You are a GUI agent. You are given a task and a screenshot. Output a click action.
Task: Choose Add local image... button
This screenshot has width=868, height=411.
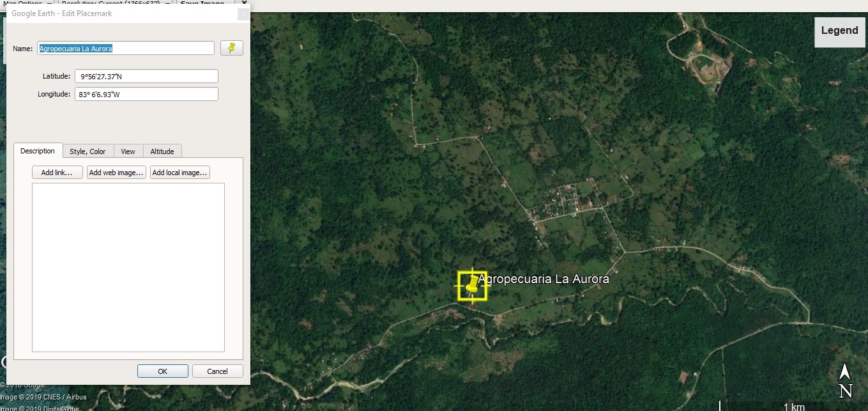(179, 173)
